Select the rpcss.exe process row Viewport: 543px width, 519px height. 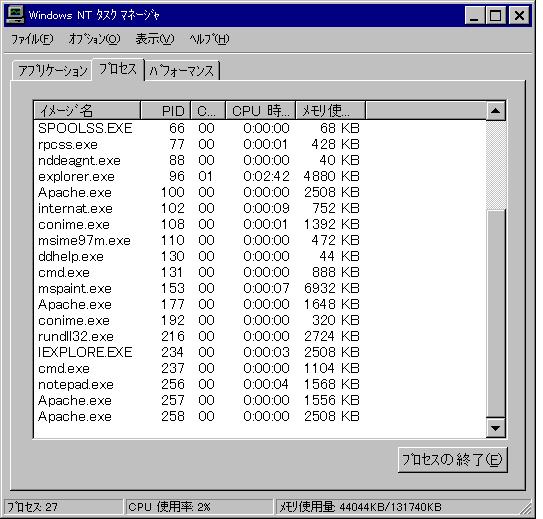[260, 144]
